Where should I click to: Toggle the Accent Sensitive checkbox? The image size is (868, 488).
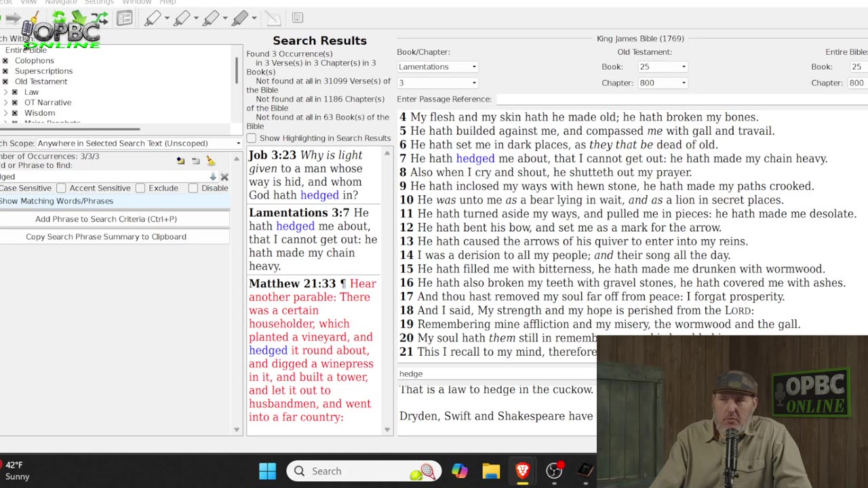point(62,188)
